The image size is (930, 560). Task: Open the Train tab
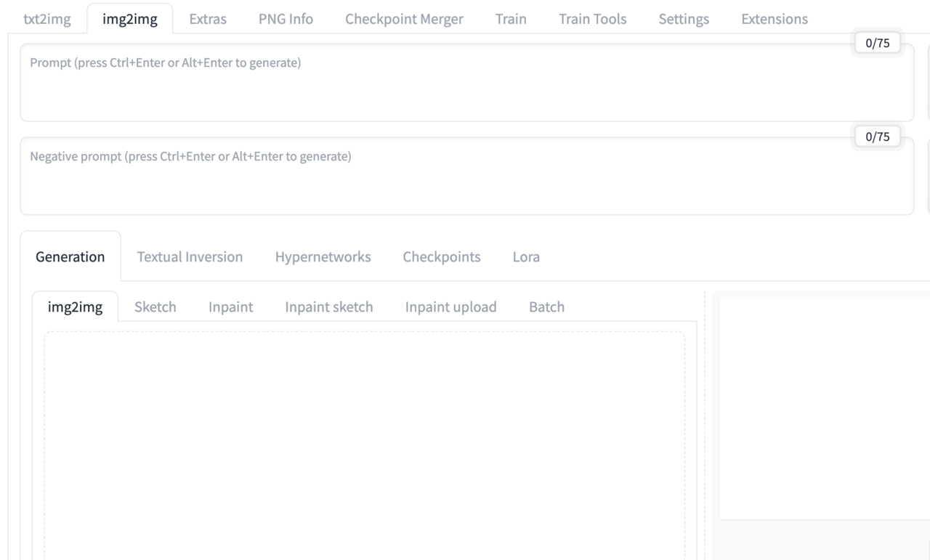coord(511,19)
